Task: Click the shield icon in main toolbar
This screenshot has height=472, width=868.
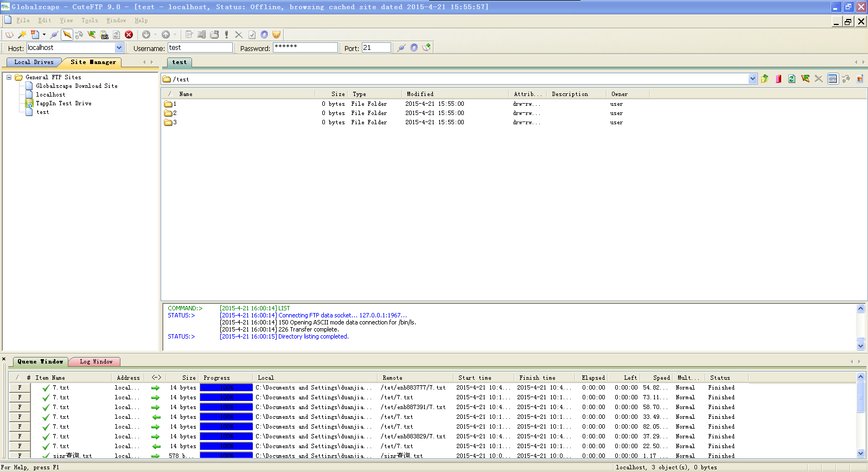Action: [277, 34]
